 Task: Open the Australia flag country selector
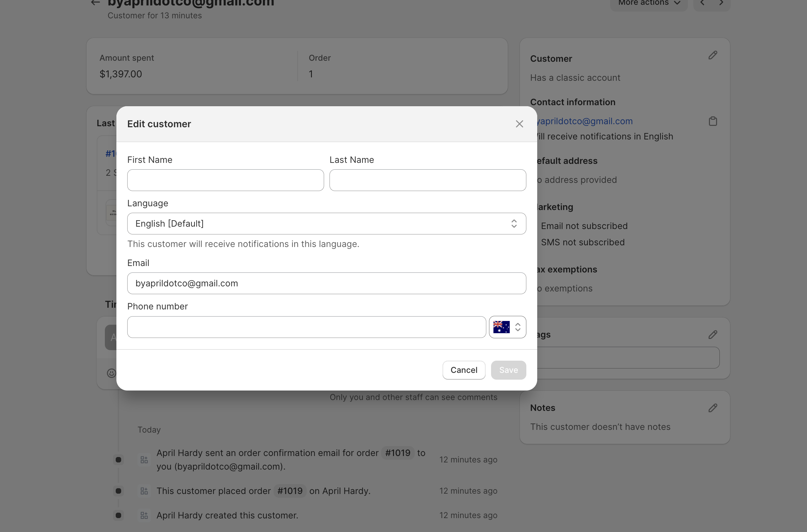pyautogui.click(x=507, y=327)
